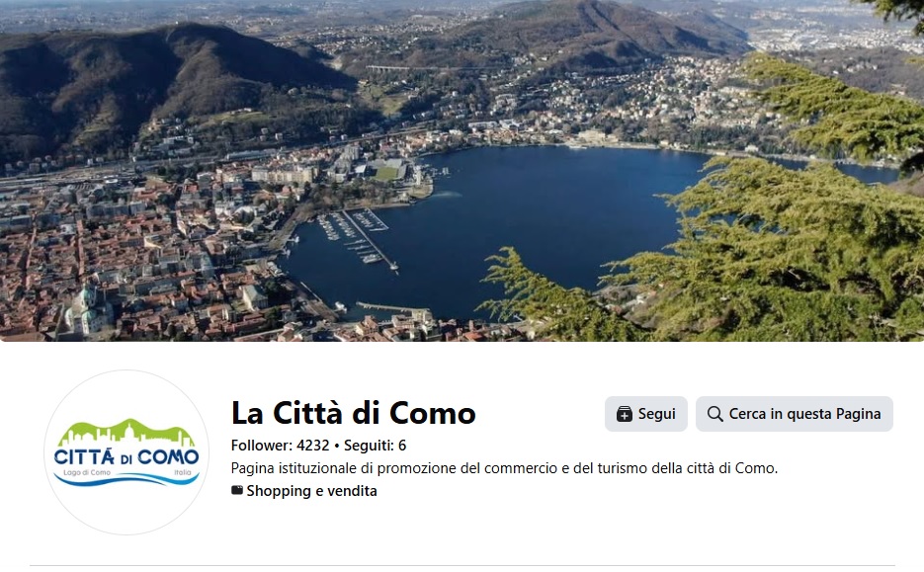Click the Pagina istituzionale description text
The height and width of the screenshot is (572, 924).
[504, 468]
